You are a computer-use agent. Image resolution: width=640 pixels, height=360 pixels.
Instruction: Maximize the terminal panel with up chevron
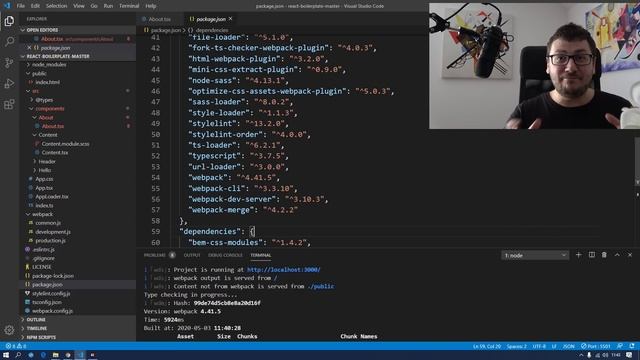pos(617,255)
